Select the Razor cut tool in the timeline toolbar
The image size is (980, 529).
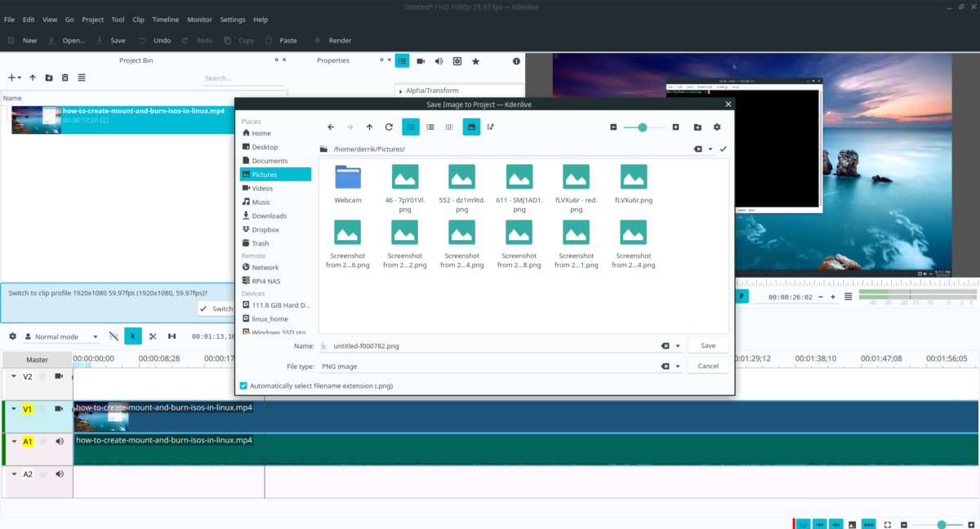(152, 336)
